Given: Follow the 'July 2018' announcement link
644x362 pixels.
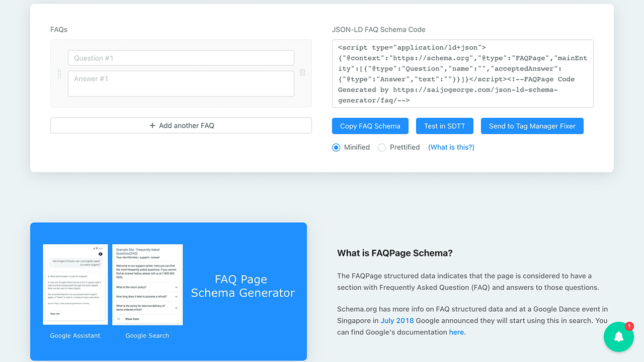Looking at the screenshot, I should click(x=397, y=320).
